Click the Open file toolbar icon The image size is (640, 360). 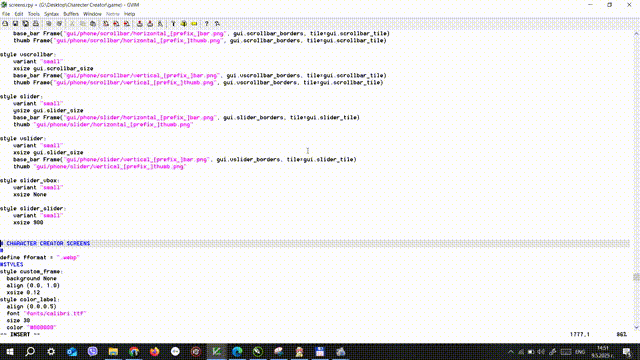coord(5,24)
